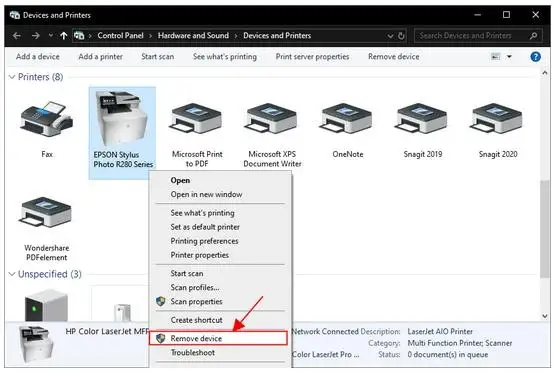Select the Wondershare PDFelement printer icon
554x372 pixels.
coord(46,212)
